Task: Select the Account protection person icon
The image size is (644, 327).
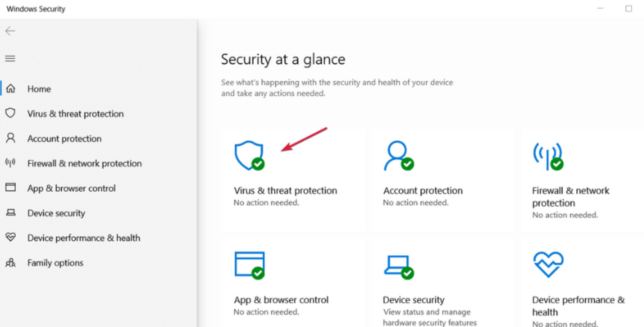Action: coord(397,156)
